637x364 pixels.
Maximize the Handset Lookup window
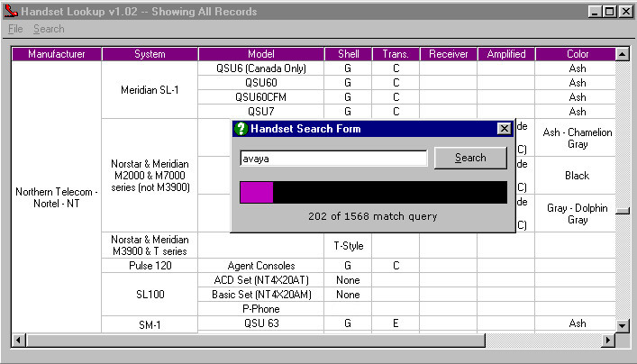pyautogui.click(x=609, y=12)
